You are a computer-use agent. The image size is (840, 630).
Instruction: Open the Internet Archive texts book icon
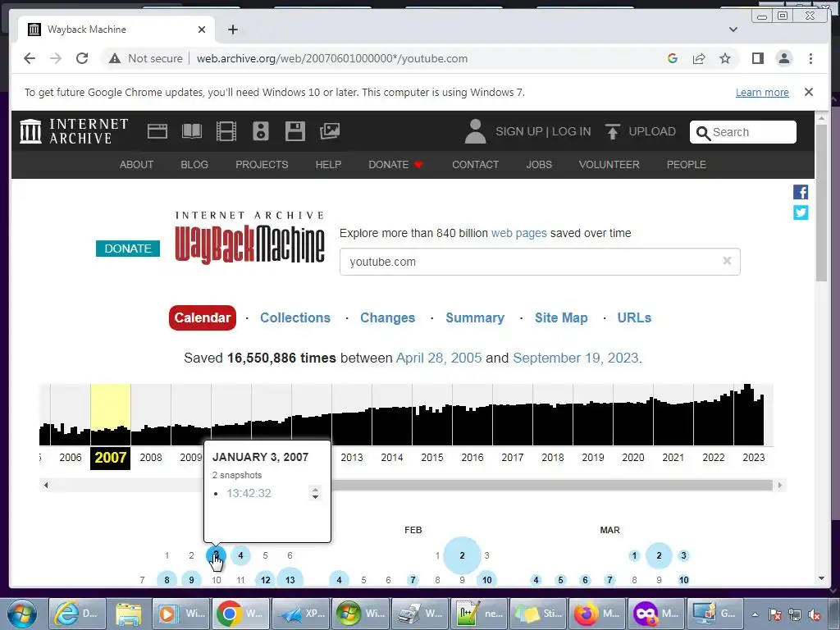click(x=192, y=131)
